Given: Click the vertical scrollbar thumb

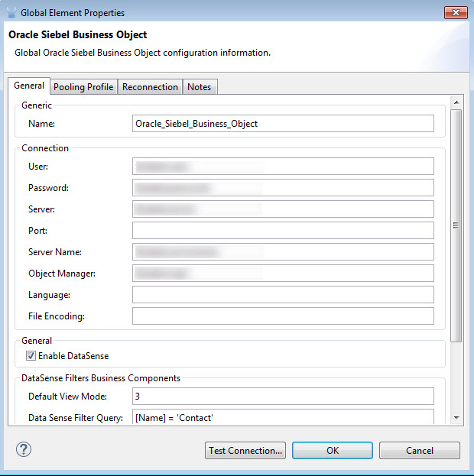Looking at the screenshot, I should [x=456, y=225].
